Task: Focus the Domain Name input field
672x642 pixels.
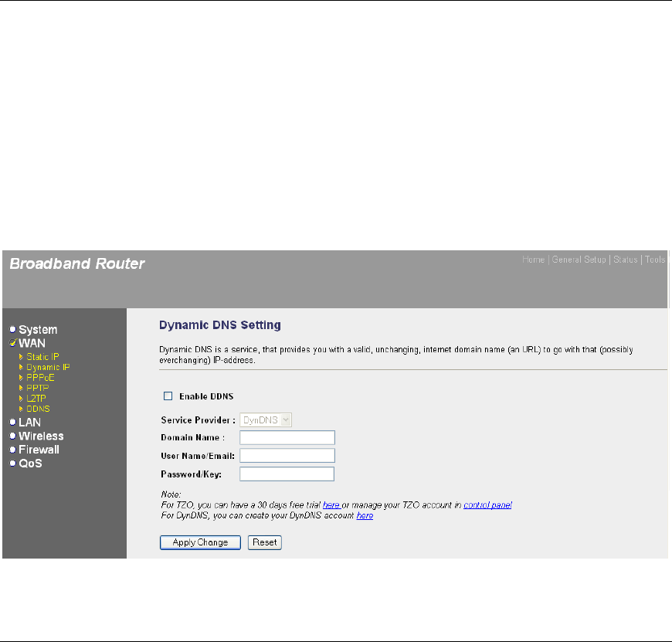Action: click(x=287, y=437)
